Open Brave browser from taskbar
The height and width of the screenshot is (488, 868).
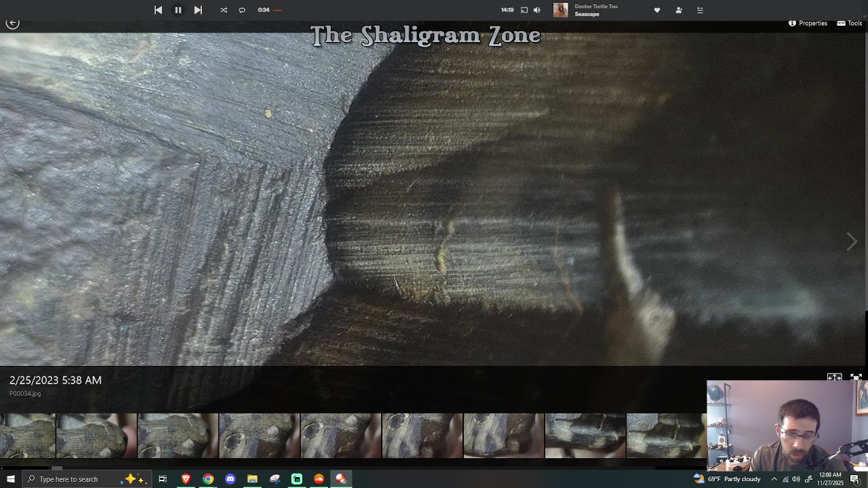click(x=186, y=479)
